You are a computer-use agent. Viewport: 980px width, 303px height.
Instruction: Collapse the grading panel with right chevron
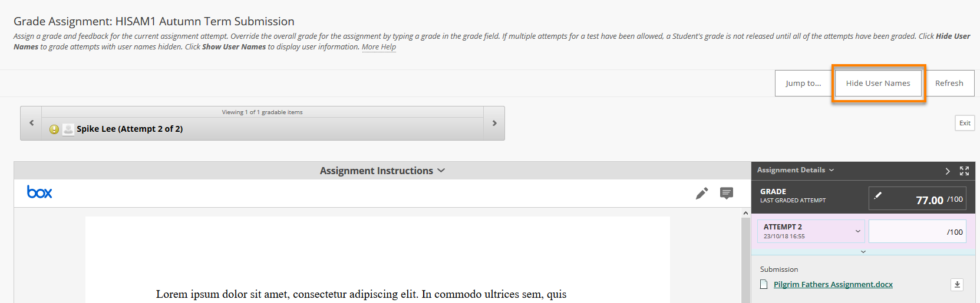pyautogui.click(x=948, y=171)
